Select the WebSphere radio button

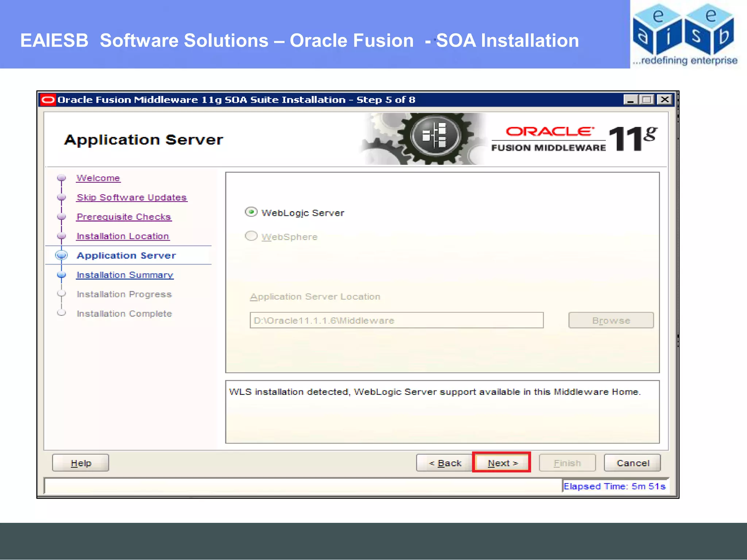[251, 236]
